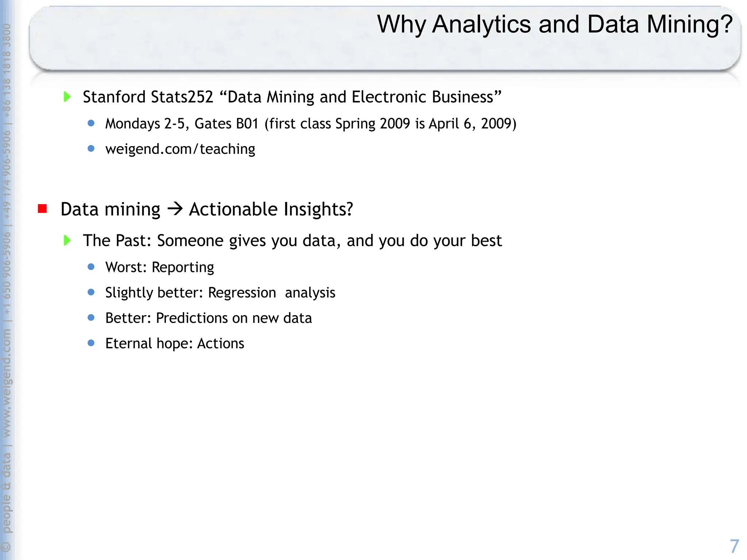Click the Eternal hope: Actions text
This screenshot has height=560, width=747.
(175, 343)
